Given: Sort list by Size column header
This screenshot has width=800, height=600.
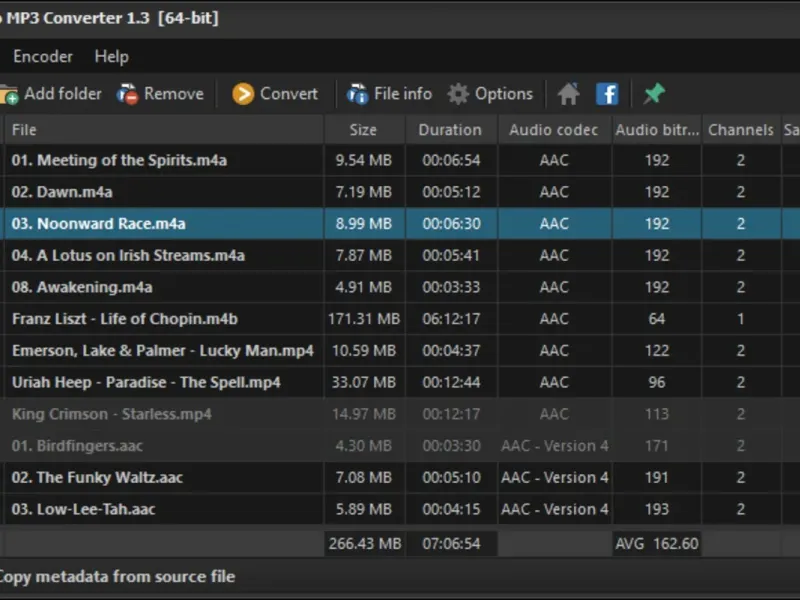Looking at the screenshot, I should (x=364, y=130).
